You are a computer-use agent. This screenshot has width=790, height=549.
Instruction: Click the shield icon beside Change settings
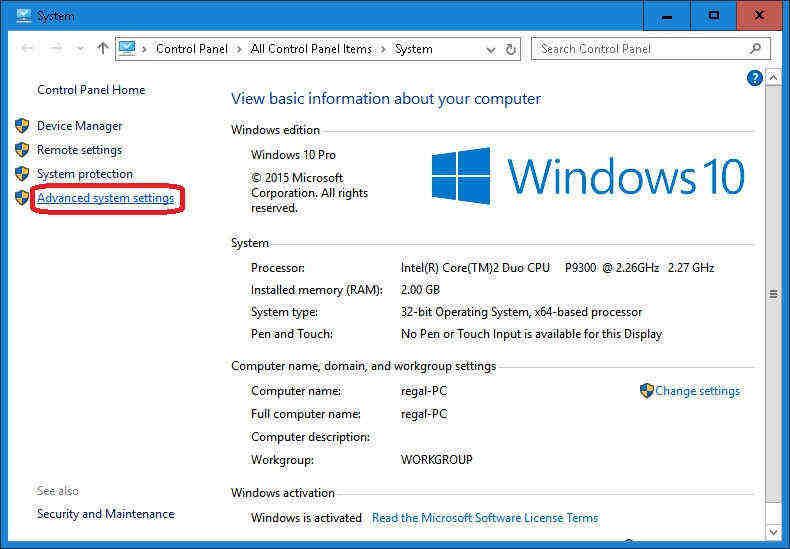pos(646,391)
